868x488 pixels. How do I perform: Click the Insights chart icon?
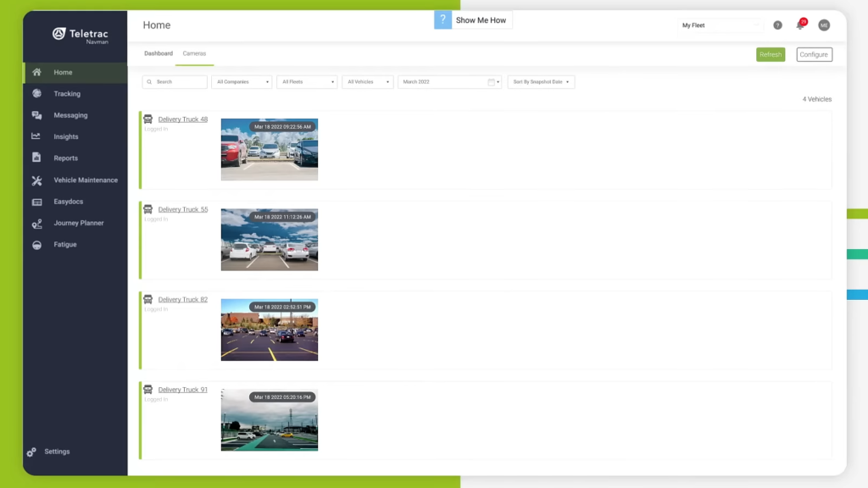[x=36, y=136]
